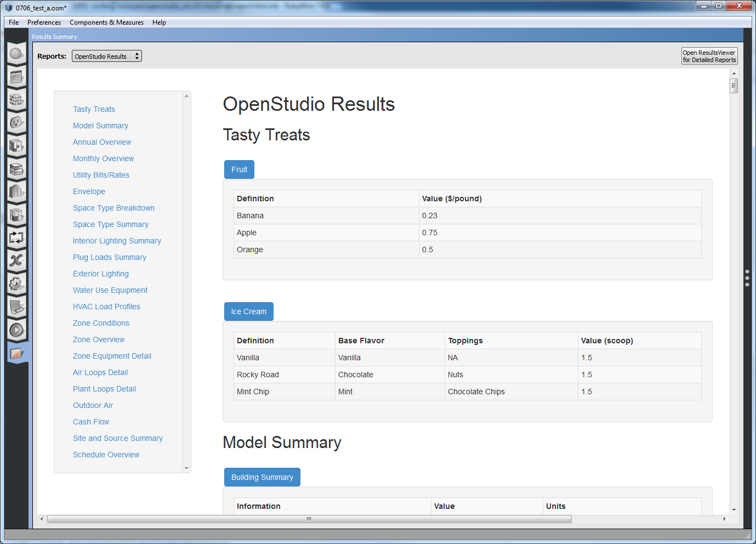Click Open ResultsViewer for Detailed Reports button
This screenshot has height=544, width=756.
tap(709, 56)
